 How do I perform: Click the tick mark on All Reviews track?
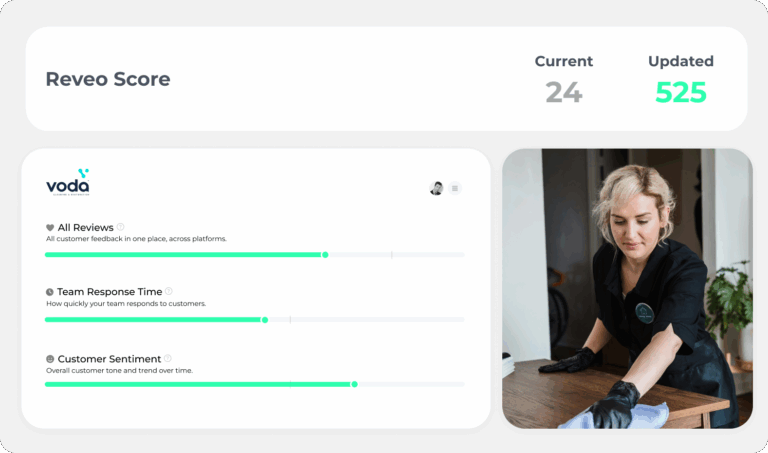click(x=391, y=255)
